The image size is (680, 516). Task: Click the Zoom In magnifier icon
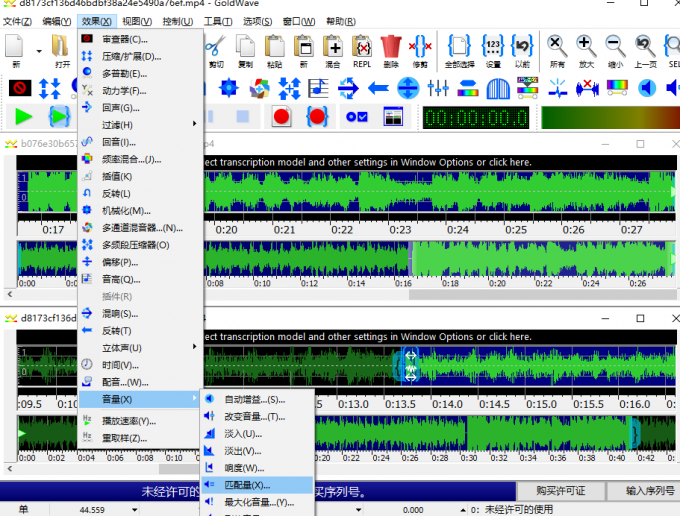click(x=586, y=46)
